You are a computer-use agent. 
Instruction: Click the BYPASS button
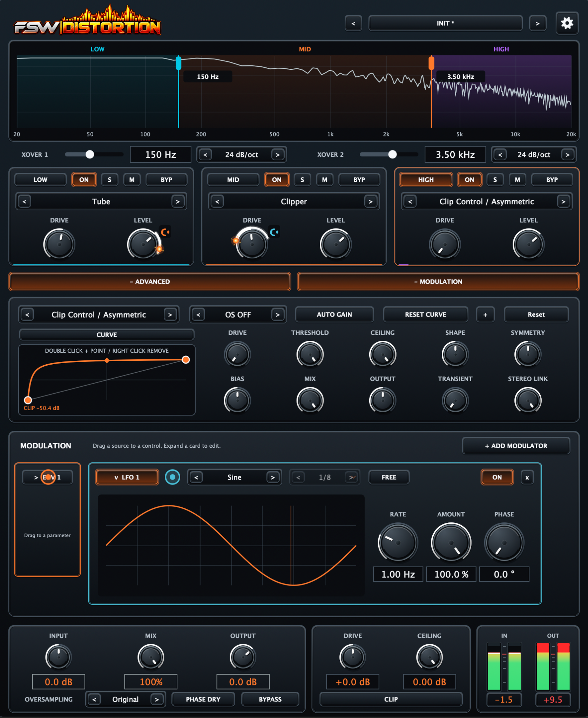270,699
